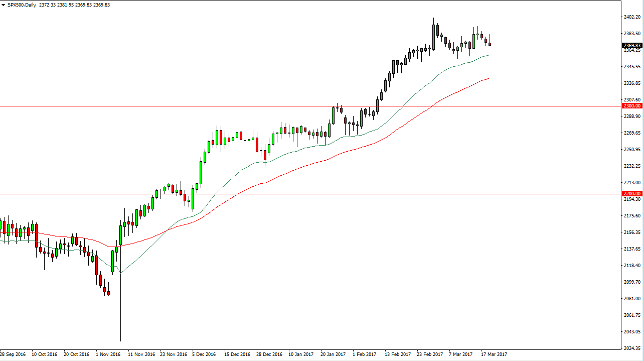644x361 pixels.
Task: Click the 5 Dec 2016 date label
Action: [x=203, y=354]
